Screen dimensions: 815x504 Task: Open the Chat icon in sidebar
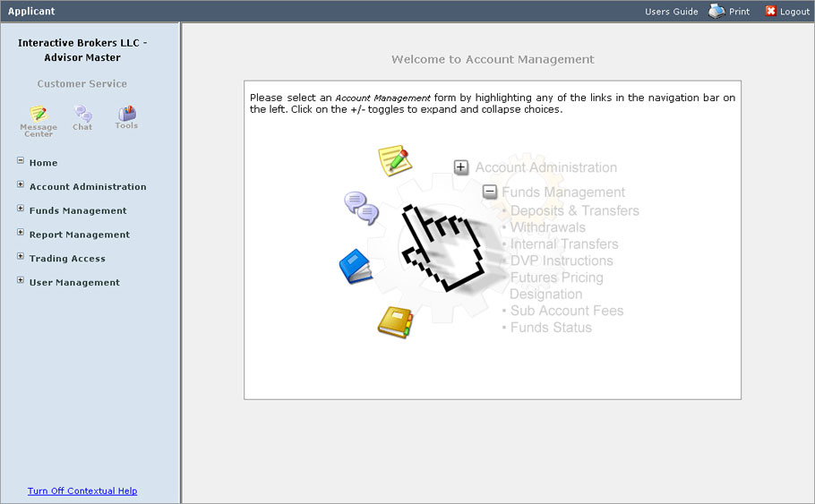tap(82, 114)
